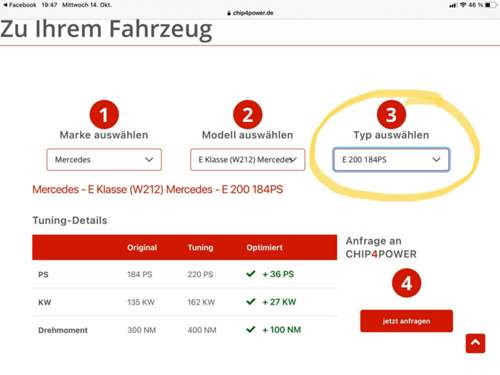The height and width of the screenshot is (375, 500).
Task: Tap the cellular signal bars icon
Action: coord(453,5)
